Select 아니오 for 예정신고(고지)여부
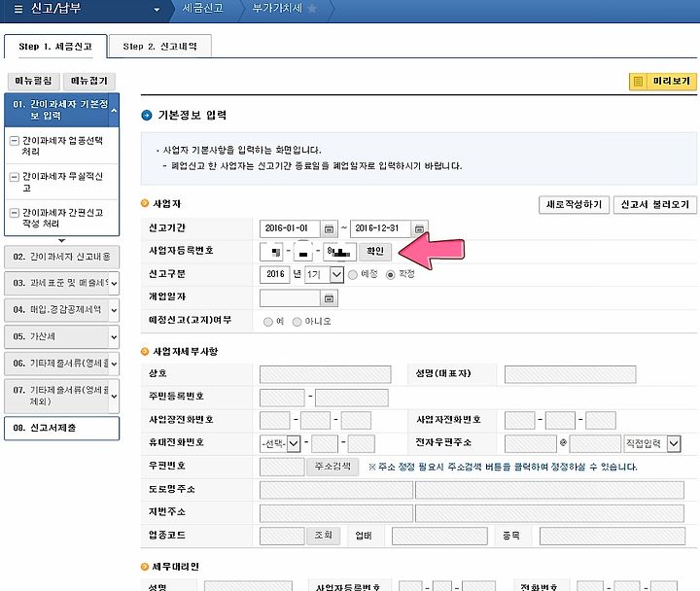700x591 pixels. (297, 322)
